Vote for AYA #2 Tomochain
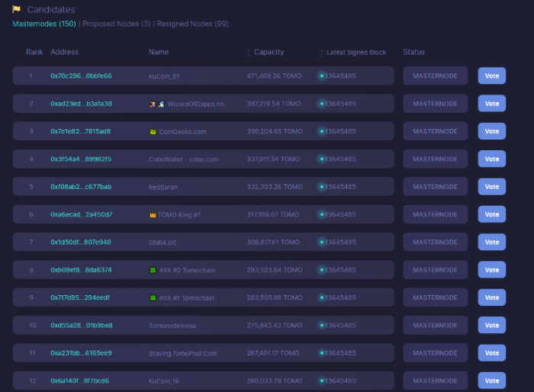 (492, 270)
